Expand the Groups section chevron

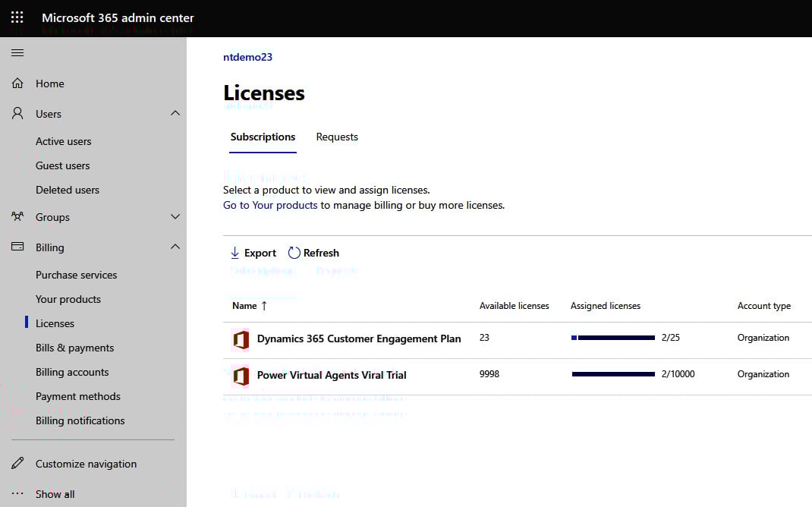(x=175, y=216)
